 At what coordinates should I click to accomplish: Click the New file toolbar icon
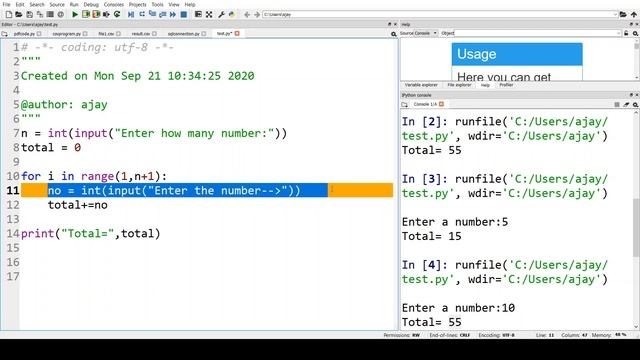[9, 15]
